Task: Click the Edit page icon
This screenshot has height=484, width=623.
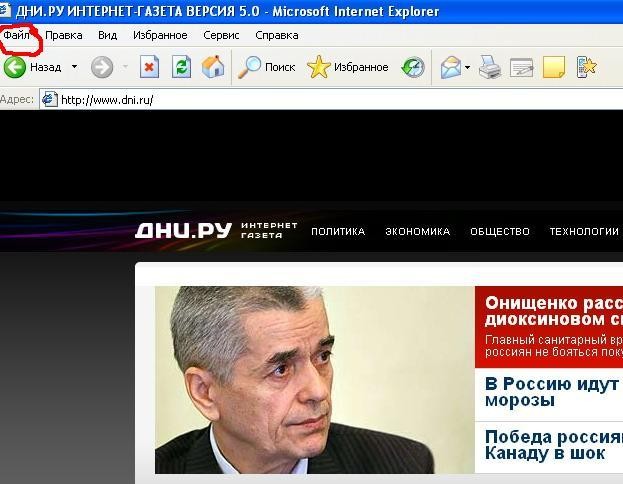Action: [x=521, y=67]
